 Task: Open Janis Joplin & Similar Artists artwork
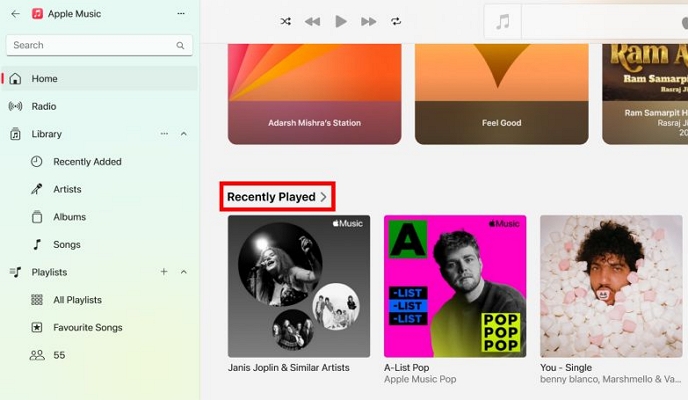(299, 286)
